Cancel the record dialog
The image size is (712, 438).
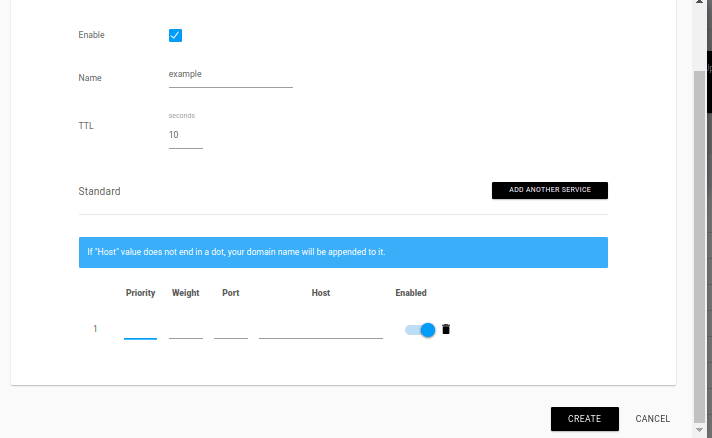click(653, 418)
